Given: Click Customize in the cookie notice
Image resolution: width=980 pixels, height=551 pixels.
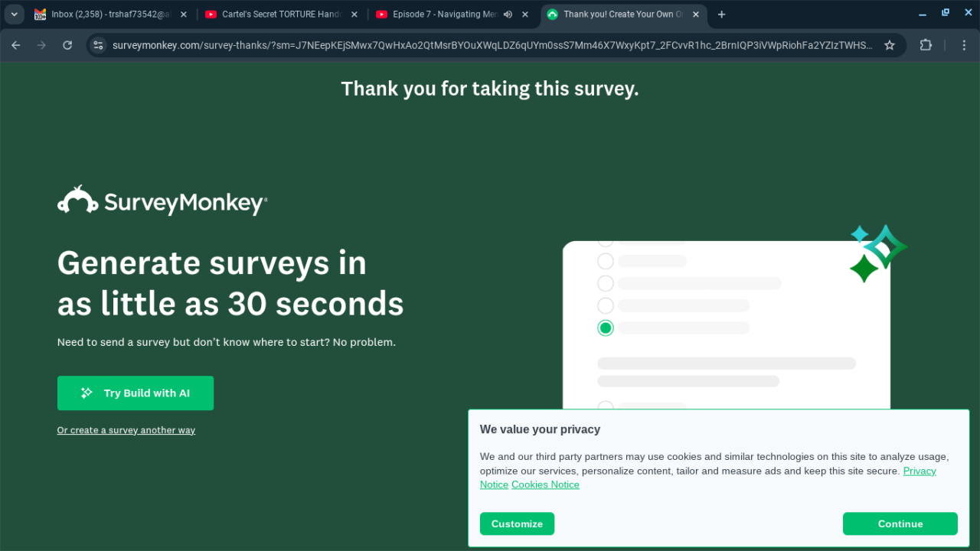Looking at the screenshot, I should [517, 524].
